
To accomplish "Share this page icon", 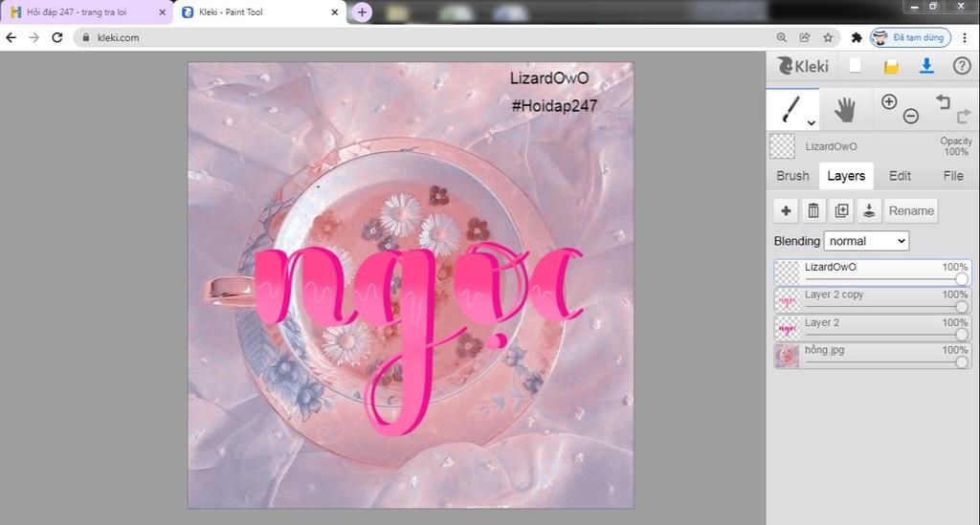I will click(x=804, y=37).
